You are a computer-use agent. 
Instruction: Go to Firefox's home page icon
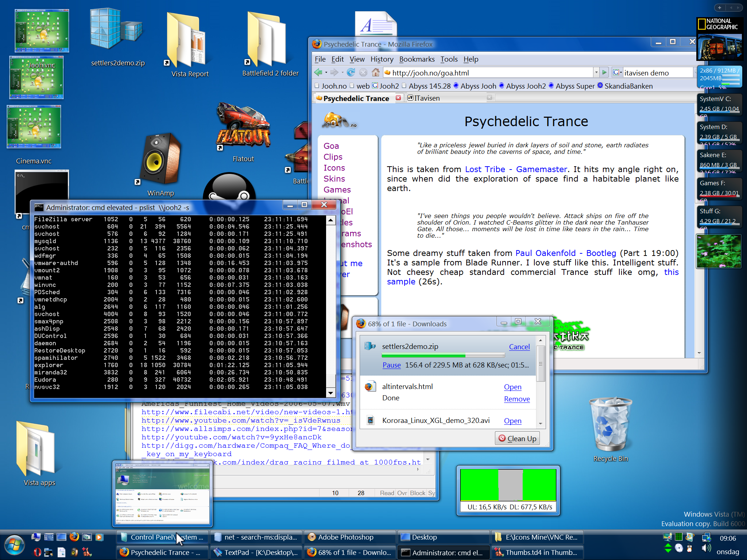click(376, 73)
